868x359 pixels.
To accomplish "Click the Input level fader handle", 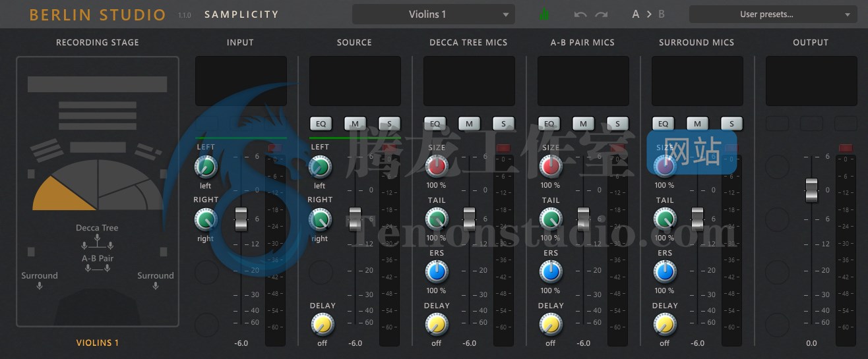I will (241, 219).
